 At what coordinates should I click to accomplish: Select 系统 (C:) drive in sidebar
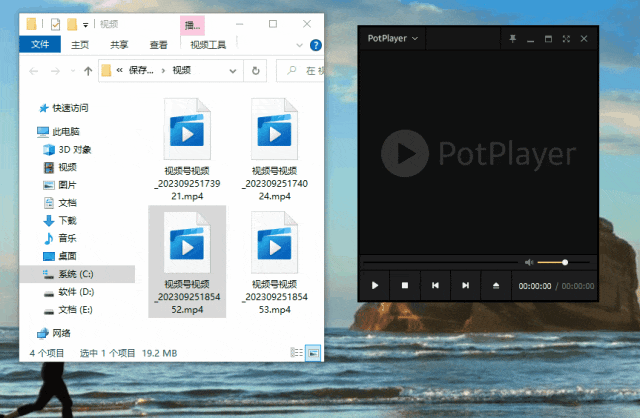click(77, 274)
